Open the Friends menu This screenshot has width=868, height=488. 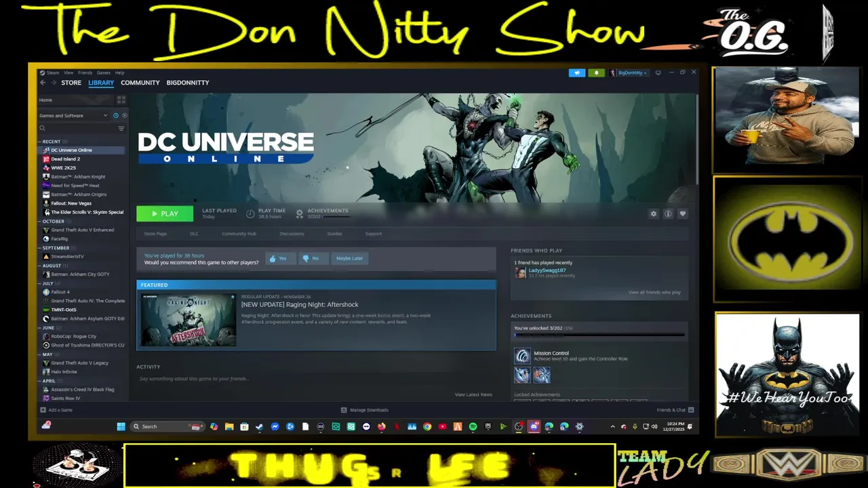point(85,73)
